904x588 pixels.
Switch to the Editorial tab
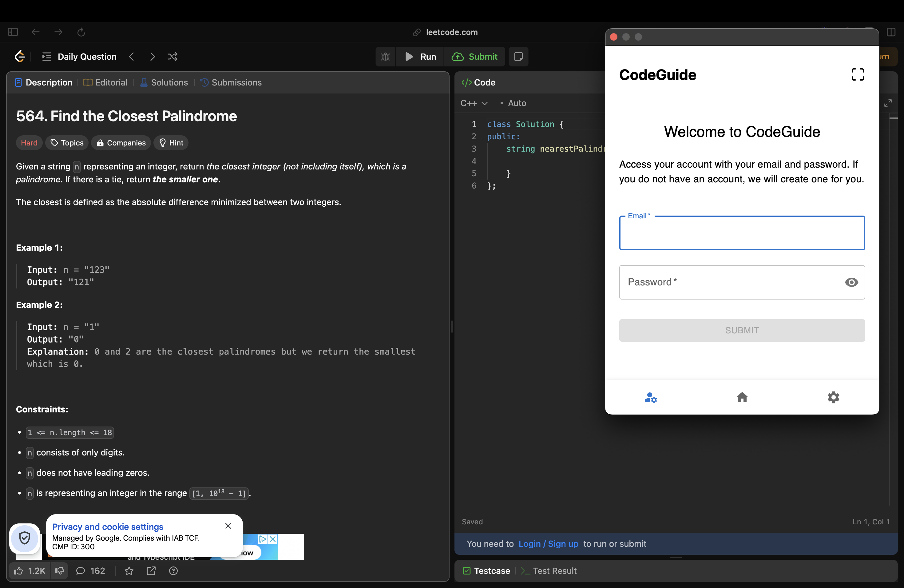(x=105, y=82)
